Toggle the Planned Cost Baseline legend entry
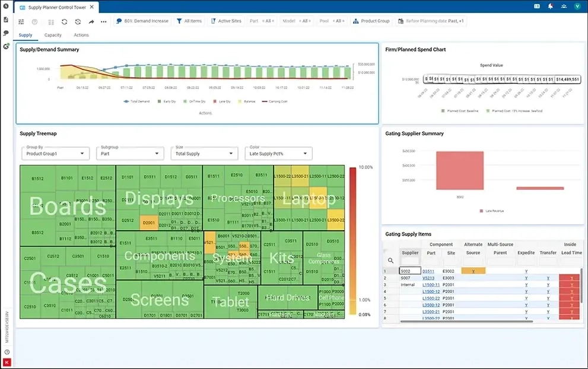Screen dimensions: 588x369 pyautogui.click(x=460, y=111)
